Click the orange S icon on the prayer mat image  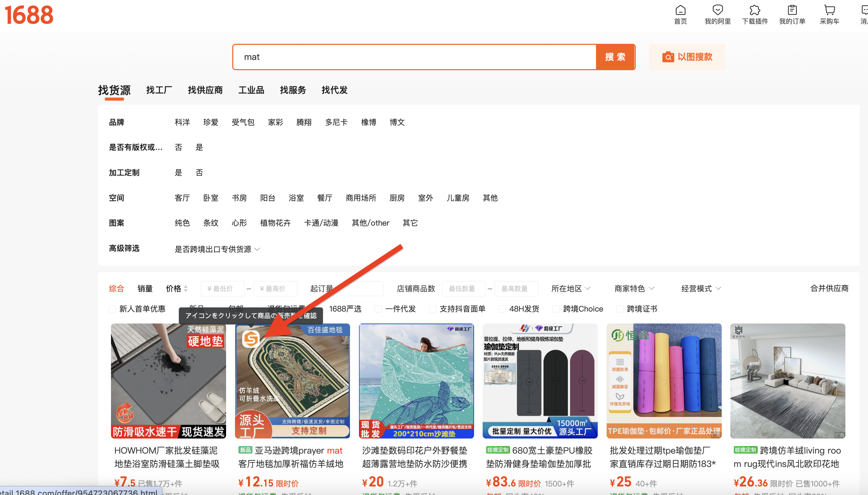[x=251, y=339]
